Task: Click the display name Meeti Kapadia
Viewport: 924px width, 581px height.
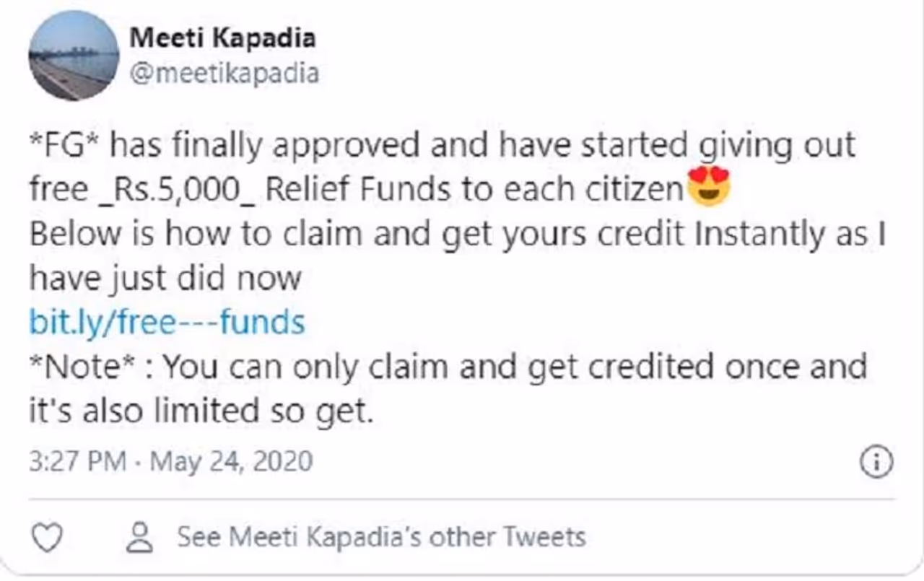Action: tap(222, 38)
